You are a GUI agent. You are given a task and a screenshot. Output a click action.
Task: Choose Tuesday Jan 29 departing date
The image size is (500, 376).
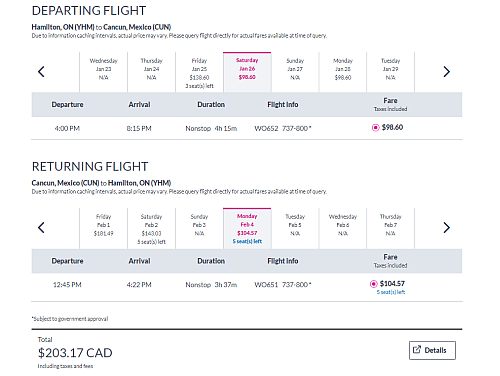pos(390,72)
